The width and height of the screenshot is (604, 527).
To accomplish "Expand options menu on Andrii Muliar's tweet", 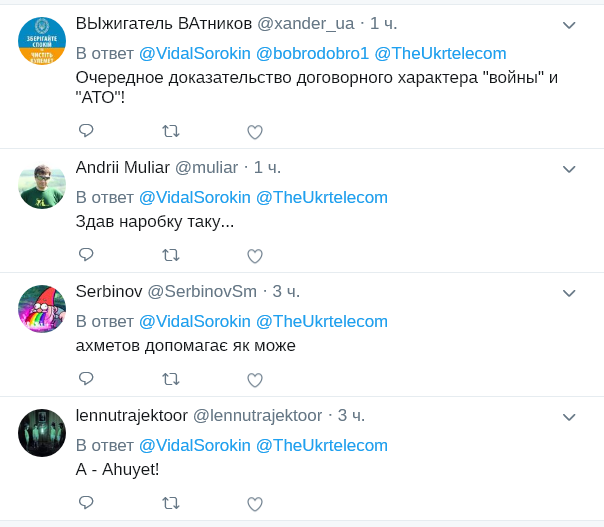I will (568, 168).
